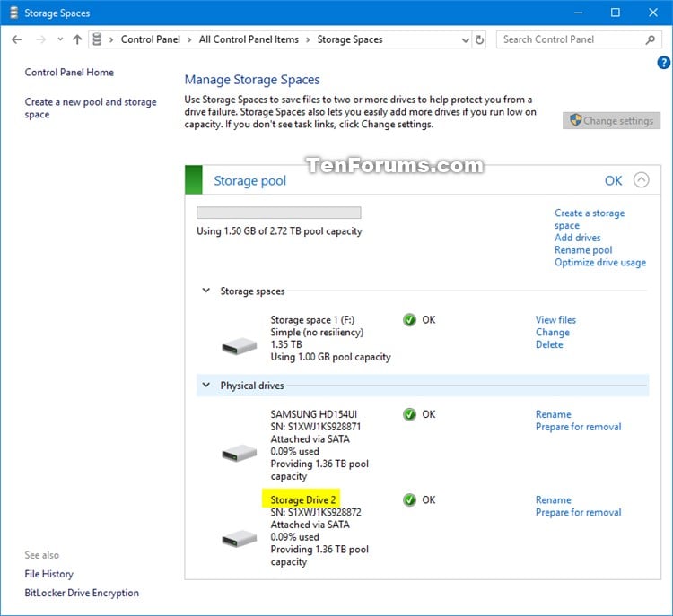The height and width of the screenshot is (616, 673).
Task: Click the Storage space 1 (F:) label
Action: (312, 320)
